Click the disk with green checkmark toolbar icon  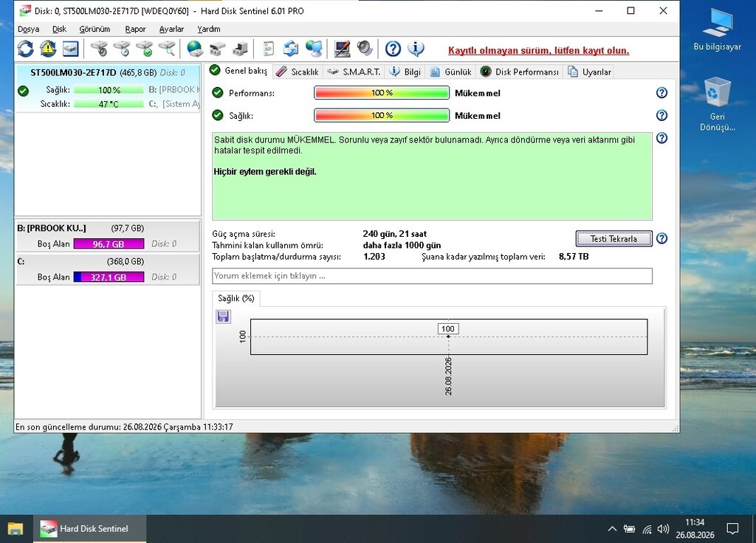click(144, 49)
